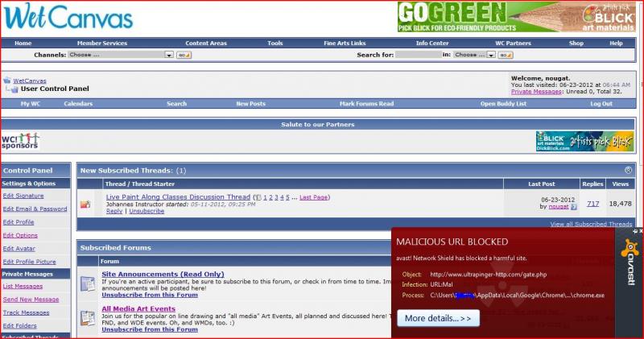The image size is (644, 339).
Task: Click the folder icon beside WetCanvas breadcrumb
Action: click(7, 81)
